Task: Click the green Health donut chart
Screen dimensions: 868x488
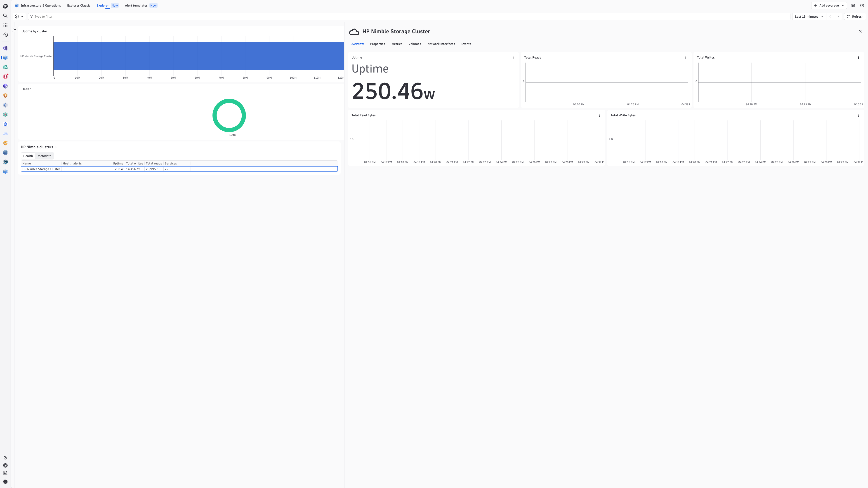Action: point(229,115)
